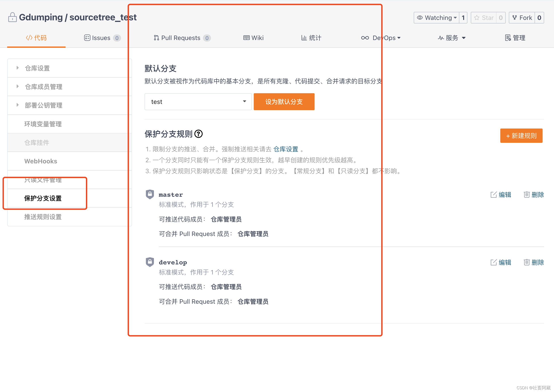The width and height of the screenshot is (554, 392).
Task: Follow the 仓库设置 link in rule notes
Action: click(286, 149)
